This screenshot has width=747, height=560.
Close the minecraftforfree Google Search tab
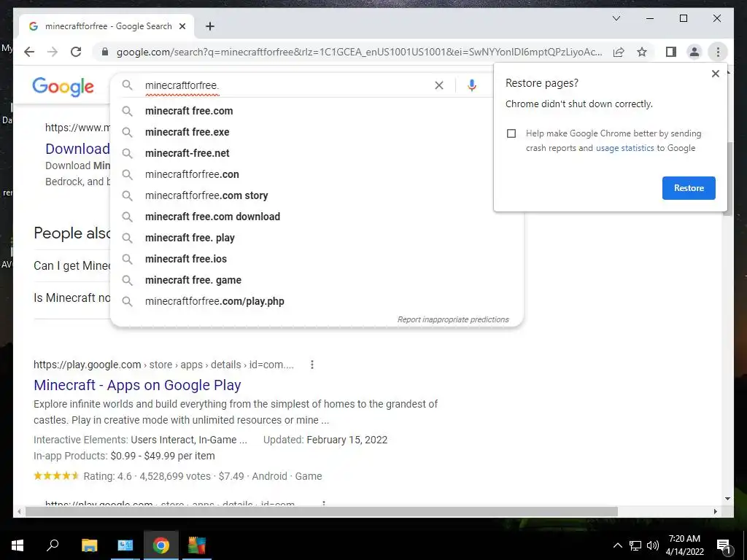click(x=182, y=26)
